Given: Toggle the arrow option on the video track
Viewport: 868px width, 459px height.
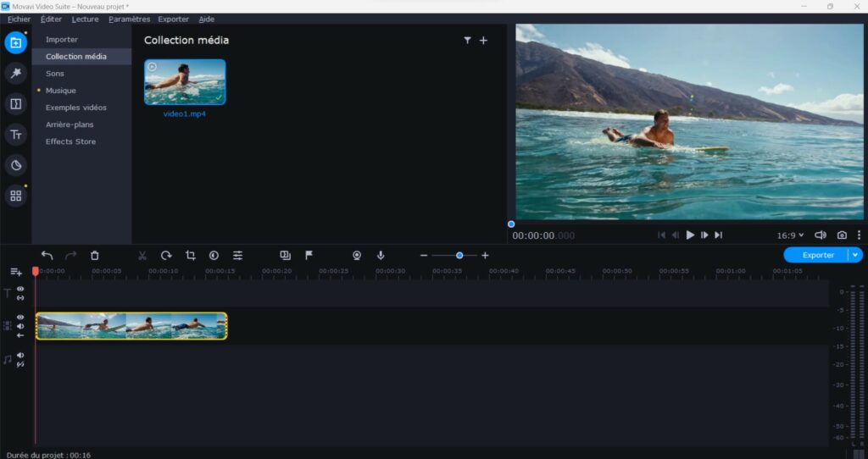Looking at the screenshot, I should (x=20, y=335).
